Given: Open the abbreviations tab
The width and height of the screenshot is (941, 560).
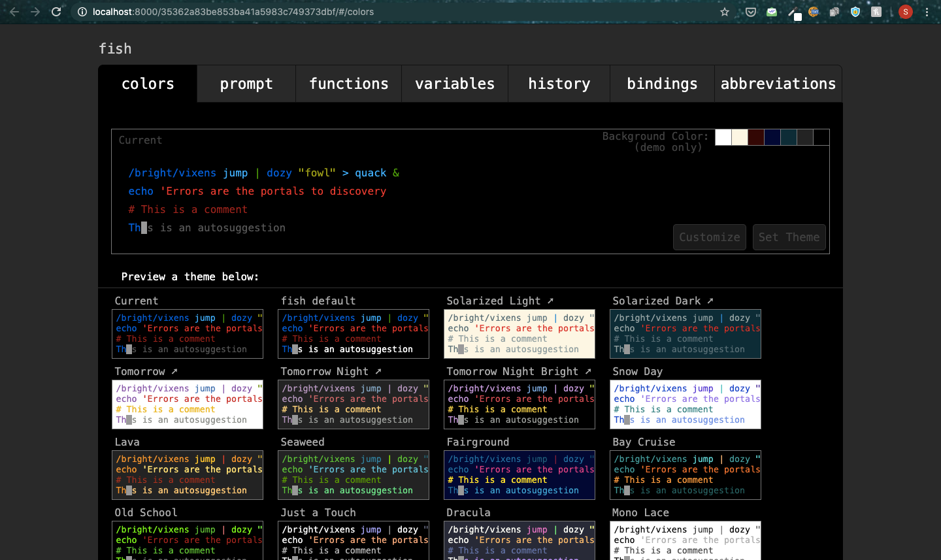Looking at the screenshot, I should pyautogui.click(x=778, y=83).
